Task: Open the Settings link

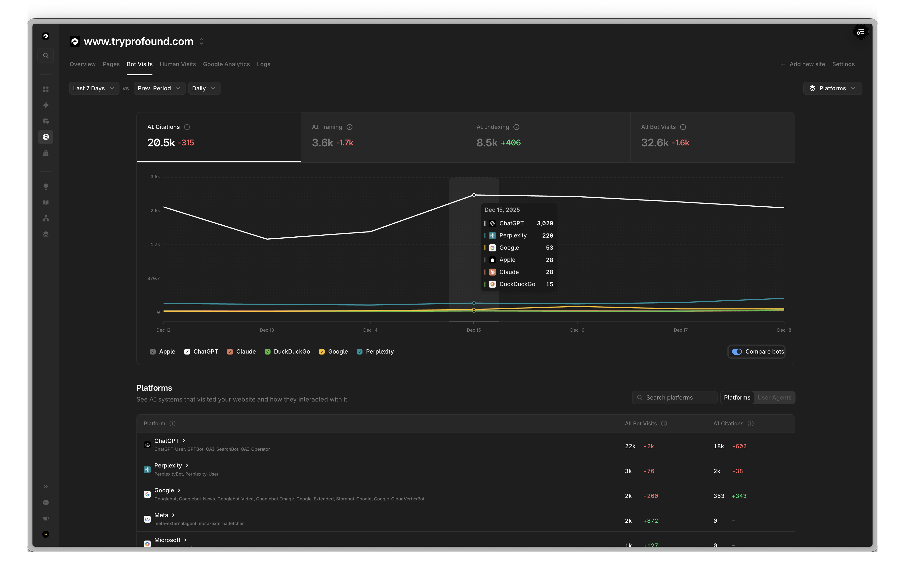Action: click(x=843, y=64)
